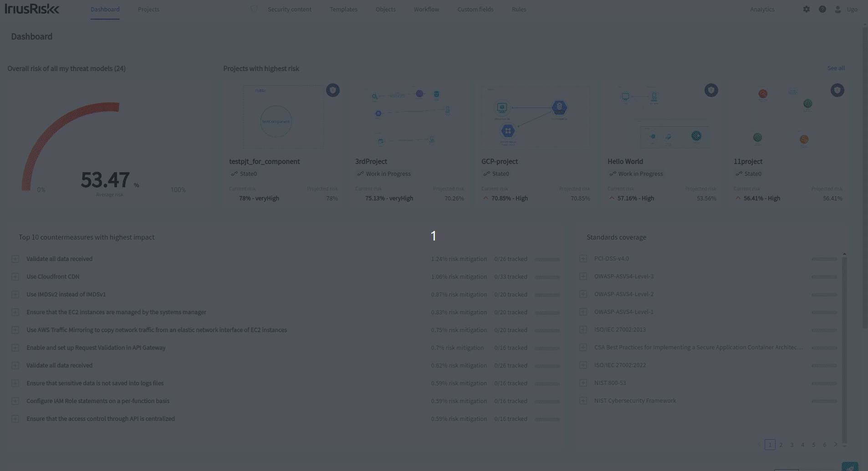Expand details for 'Validate all data received'
The height and width of the screenshot is (471, 868).
pyautogui.click(x=16, y=259)
